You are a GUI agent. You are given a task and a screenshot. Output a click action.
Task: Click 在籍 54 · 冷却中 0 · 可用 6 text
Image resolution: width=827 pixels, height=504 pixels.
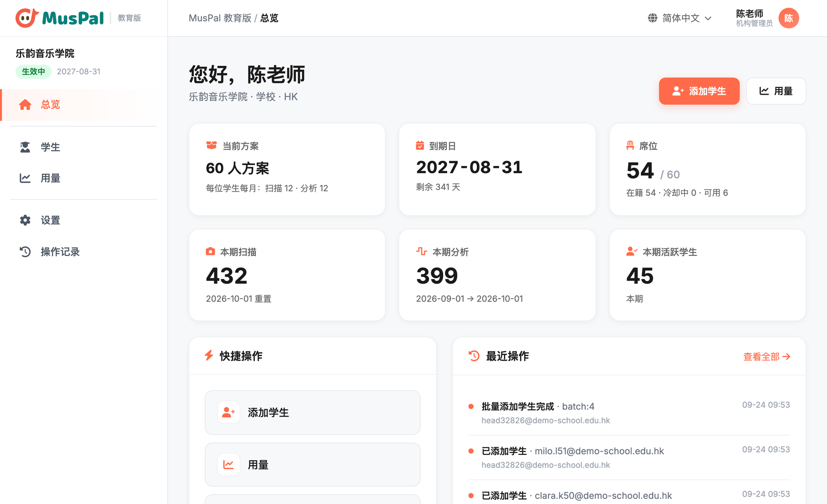click(x=677, y=193)
